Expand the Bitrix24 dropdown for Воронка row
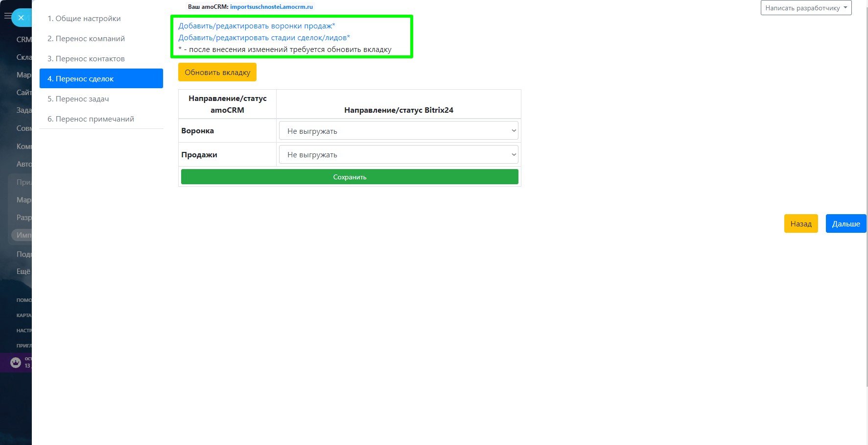868x445 pixels. point(399,131)
